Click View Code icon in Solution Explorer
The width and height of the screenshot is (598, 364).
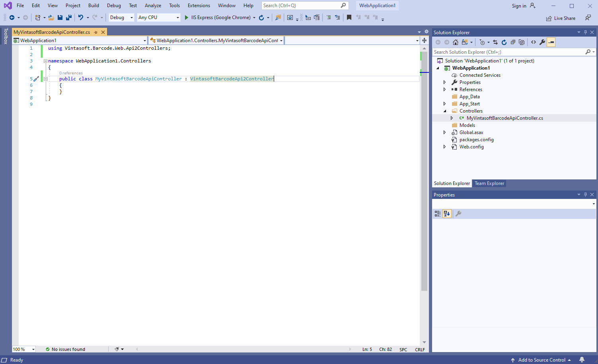pyautogui.click(x=534, y=42)
